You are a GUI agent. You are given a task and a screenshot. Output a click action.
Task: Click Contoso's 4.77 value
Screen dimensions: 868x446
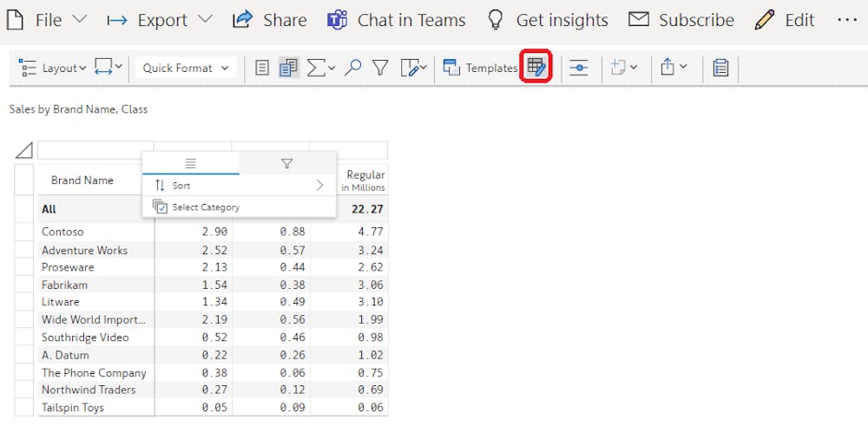tap(371, 232)
